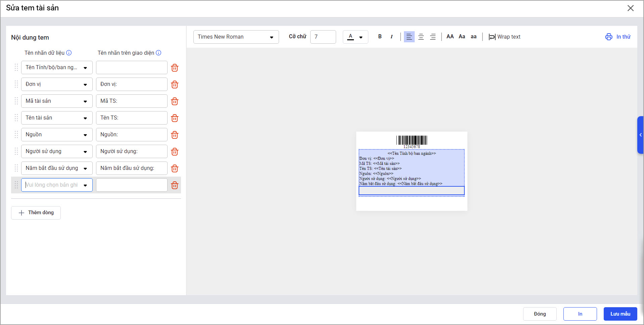This screenshot has width=644, height=325.
Task: Click info icon beside Tên nhãn dữ liệu
Action: (x=69, y=53)
